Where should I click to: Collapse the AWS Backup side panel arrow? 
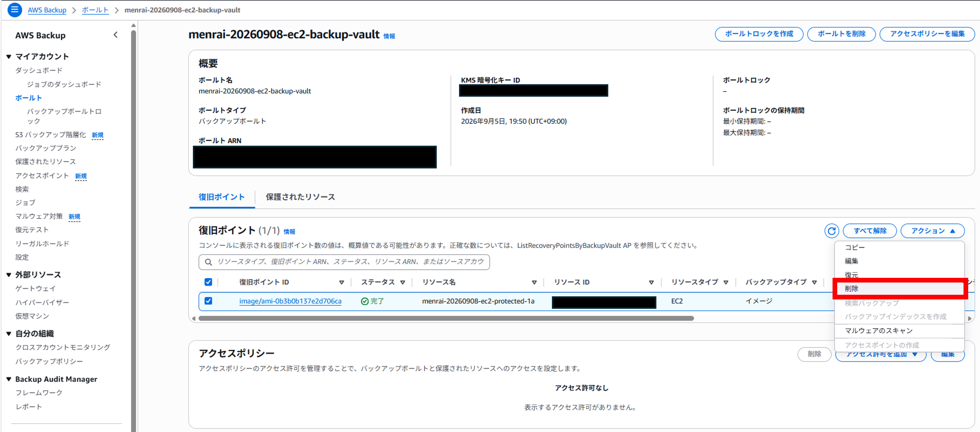116,35
